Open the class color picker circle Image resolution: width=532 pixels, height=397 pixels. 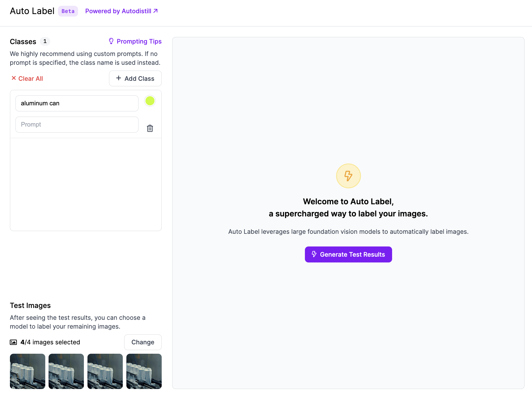(150, 101)
